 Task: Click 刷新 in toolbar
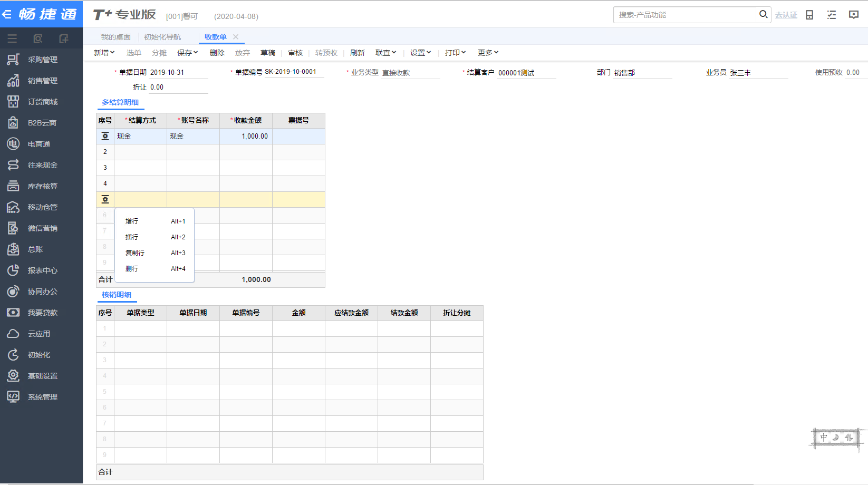tap(358, 53)
